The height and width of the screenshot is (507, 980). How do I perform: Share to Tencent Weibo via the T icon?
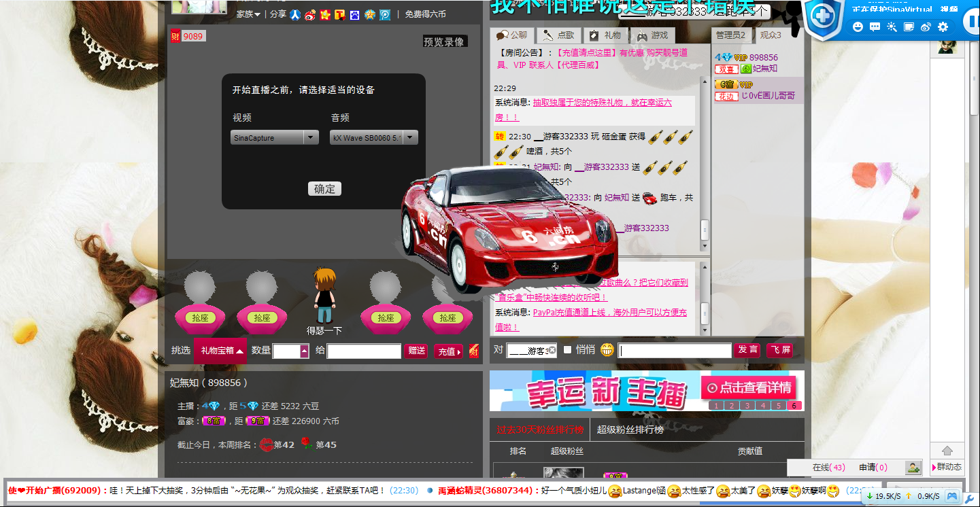tap(340, 14)
